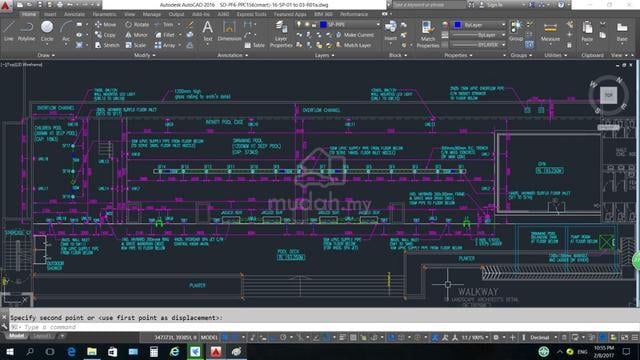Open the AutoCAD application menu logo

(x=6, y=6)
